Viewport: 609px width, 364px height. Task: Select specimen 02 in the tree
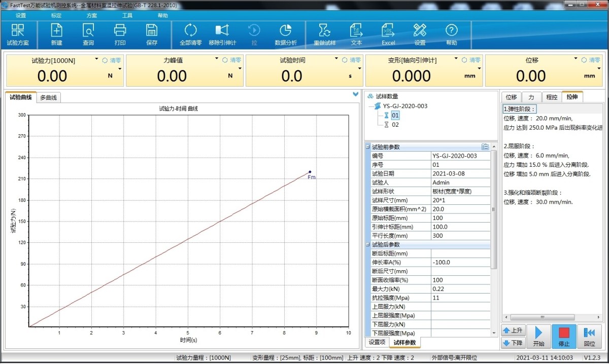coord(395,125)
